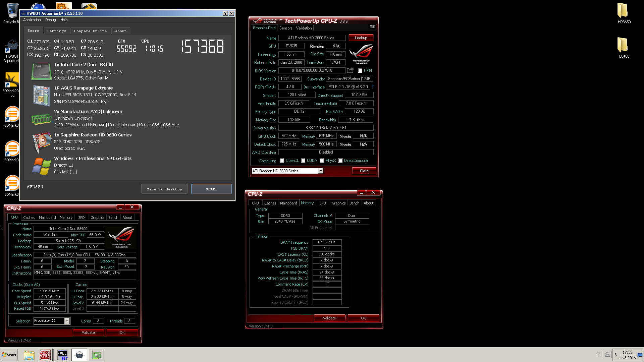
Task: Click Validate in the CPU-Z CPU window
Action: (88, 333)
